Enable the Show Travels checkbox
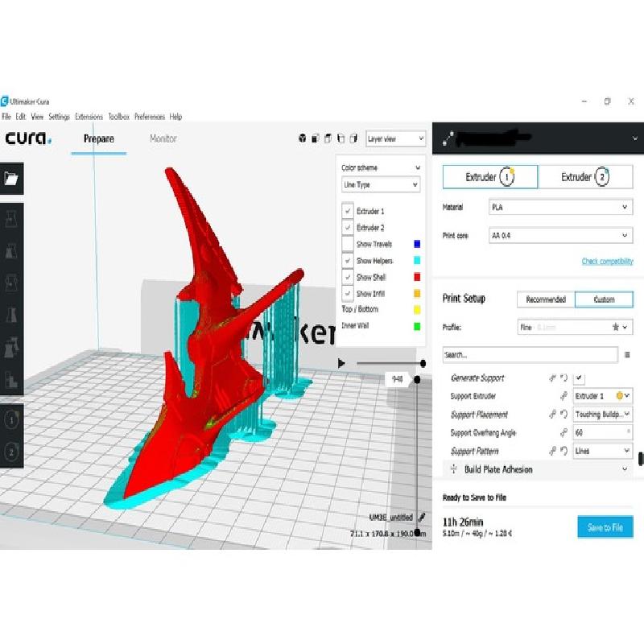 (348, 244)
